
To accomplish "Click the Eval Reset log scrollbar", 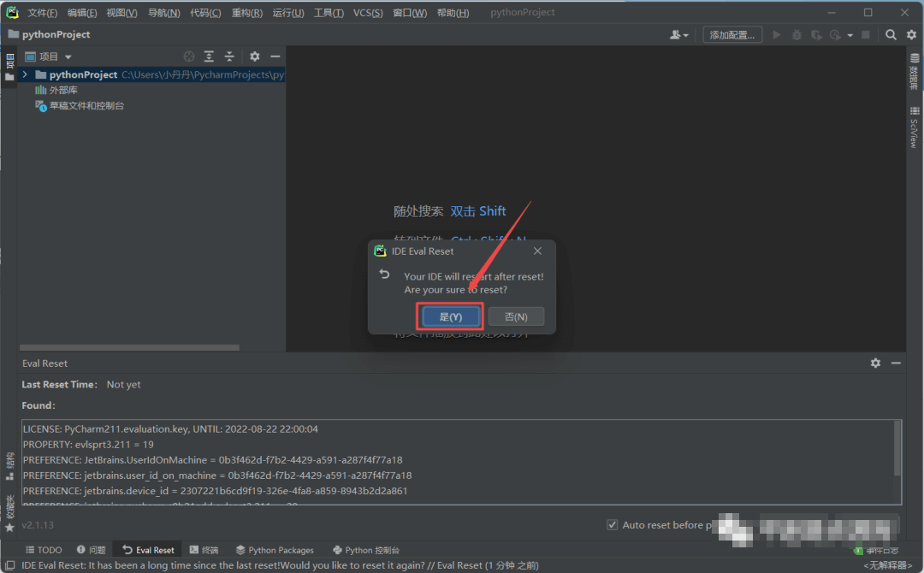I will 897,447.
